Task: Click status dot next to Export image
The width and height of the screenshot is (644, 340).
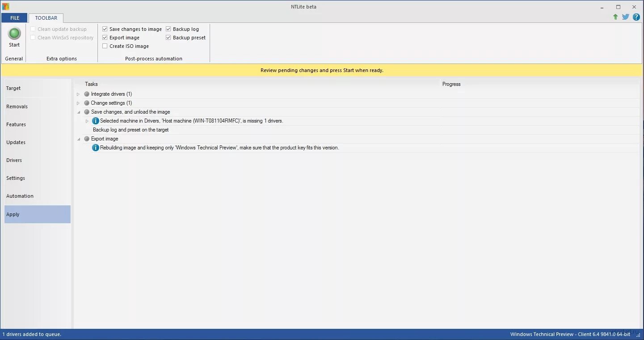Action: [x=87, y=139]
